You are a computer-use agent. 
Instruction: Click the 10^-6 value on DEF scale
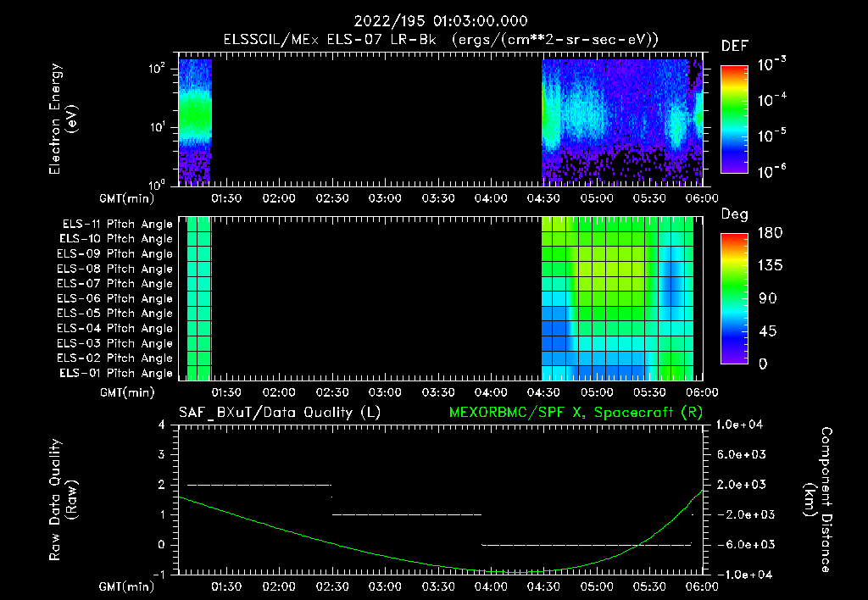click(771, 171)
